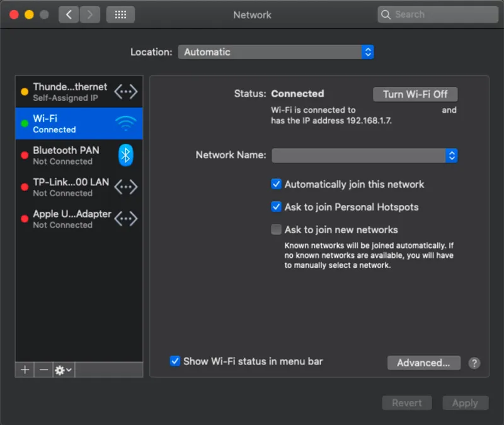Image resolution: width=504 pixels, height=425 pixels.
Task: Close the Network window
Action: click(x=14, y=15)
